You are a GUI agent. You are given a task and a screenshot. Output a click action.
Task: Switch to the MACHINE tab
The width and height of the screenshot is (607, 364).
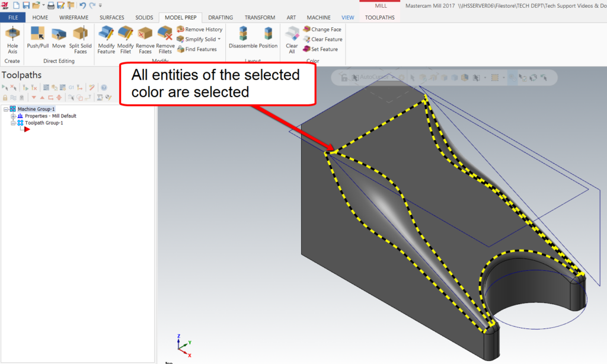tap(318, 17)
